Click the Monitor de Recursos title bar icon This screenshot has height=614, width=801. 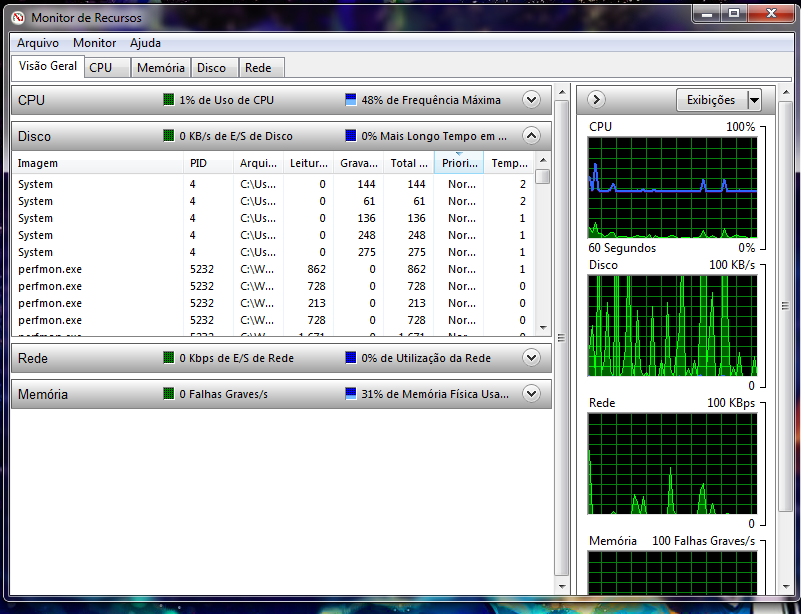click(18, 18)
